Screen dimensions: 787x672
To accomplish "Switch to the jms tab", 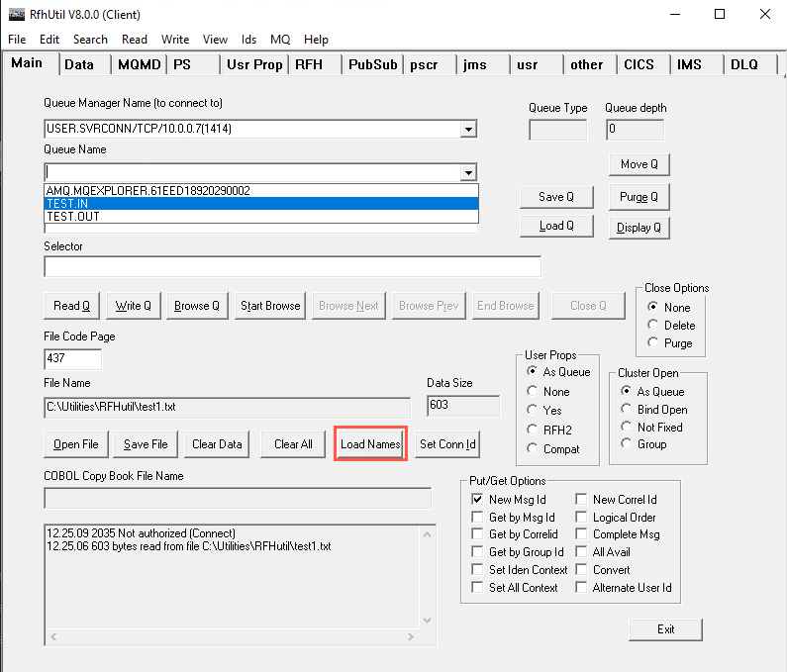I will (x=483, y=64).
